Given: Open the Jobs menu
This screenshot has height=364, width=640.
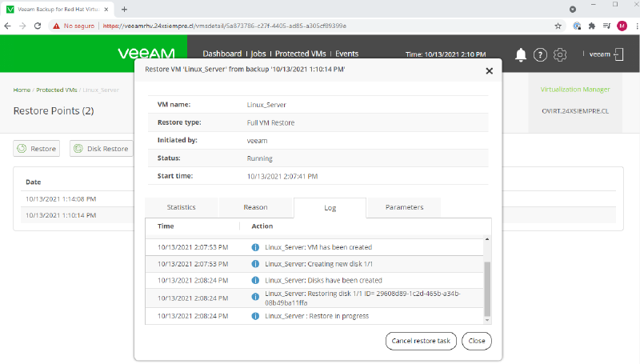Looking at the screenshot, I should tap(258, 54).
